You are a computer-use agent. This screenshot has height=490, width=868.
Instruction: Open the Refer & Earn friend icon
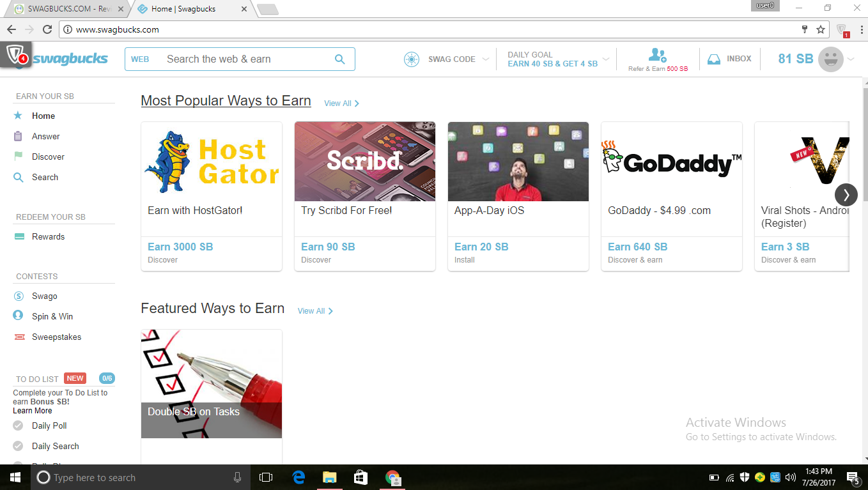[657, 55]
